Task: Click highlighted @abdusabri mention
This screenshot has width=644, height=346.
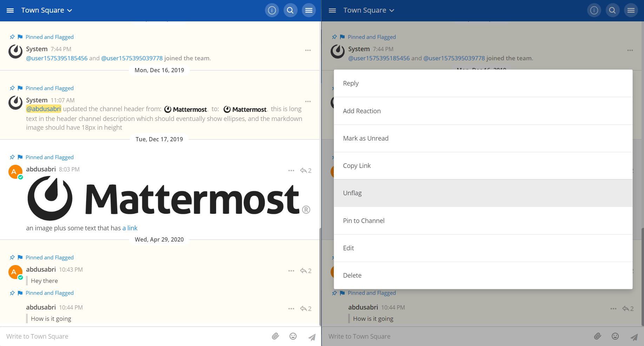Action: pyautogui.click(x=44, y=109)
